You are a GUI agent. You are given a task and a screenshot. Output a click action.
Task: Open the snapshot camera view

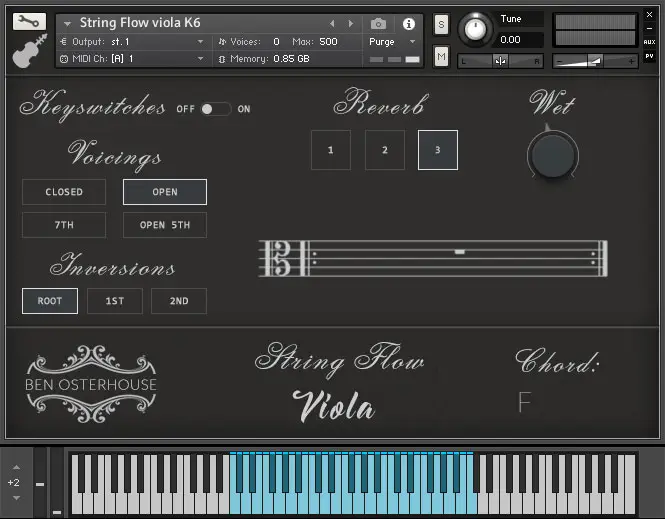coord(378,24)
